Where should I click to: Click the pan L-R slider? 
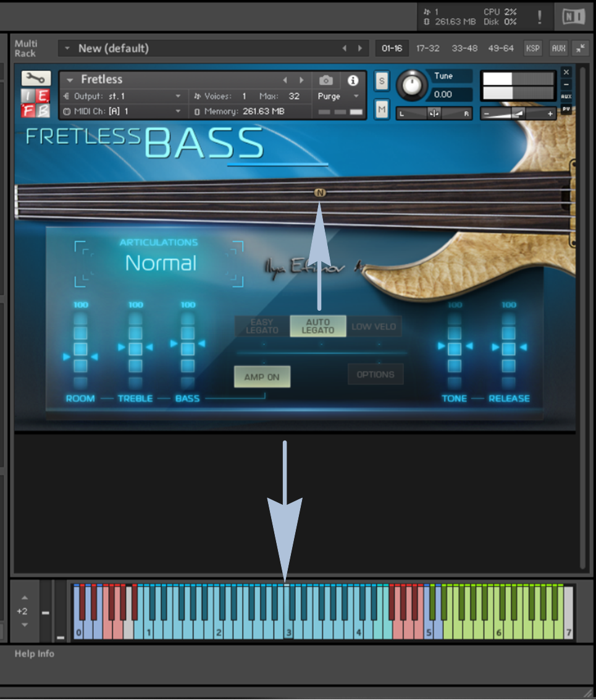434,114
